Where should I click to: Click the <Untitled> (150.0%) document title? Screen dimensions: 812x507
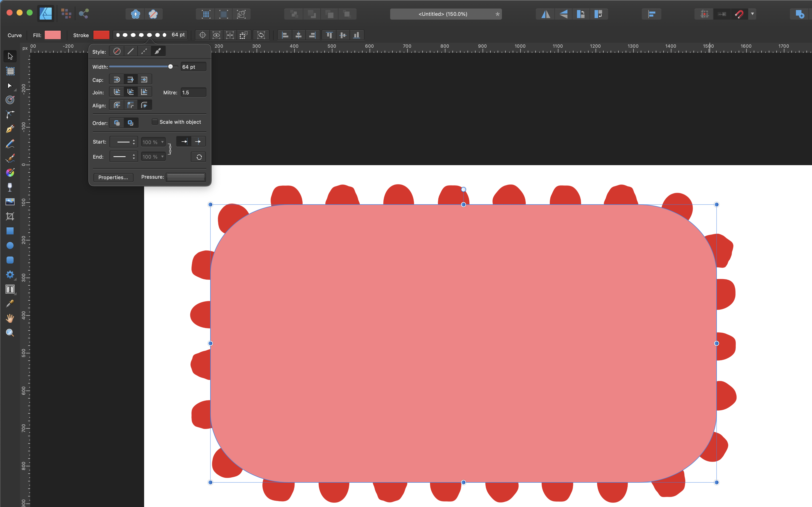(x=443, y=14)
